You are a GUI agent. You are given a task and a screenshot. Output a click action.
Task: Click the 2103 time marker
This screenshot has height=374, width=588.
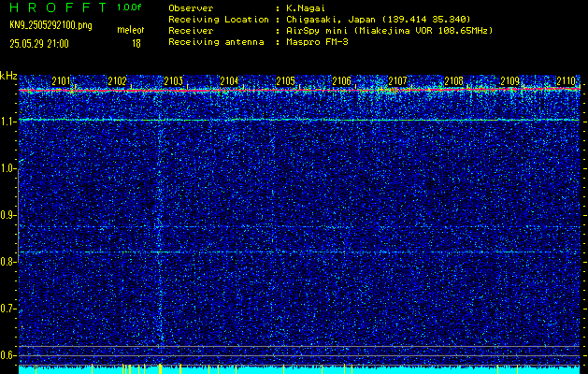173,81
